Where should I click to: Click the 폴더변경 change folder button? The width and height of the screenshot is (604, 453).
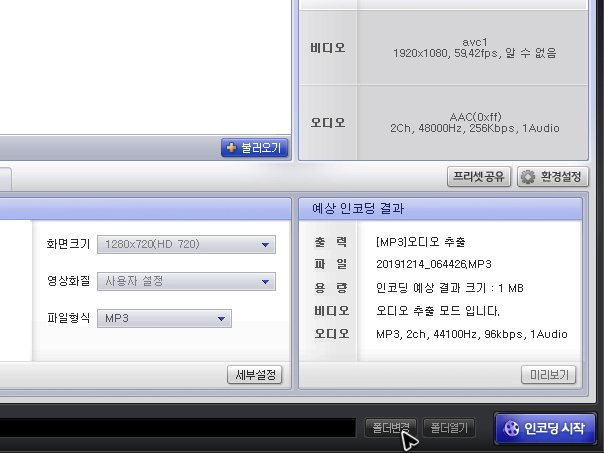click(x=391, y=428)
